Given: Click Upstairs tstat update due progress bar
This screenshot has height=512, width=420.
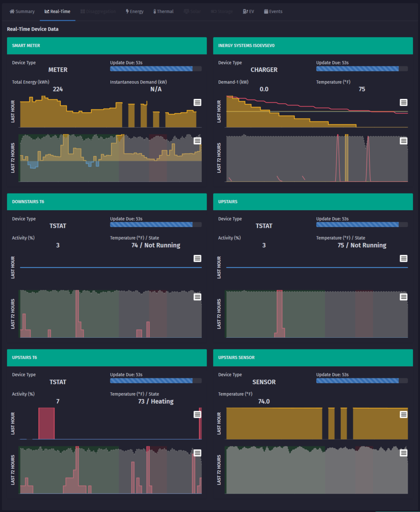Looking at the screenshot, I should (362, 225).
